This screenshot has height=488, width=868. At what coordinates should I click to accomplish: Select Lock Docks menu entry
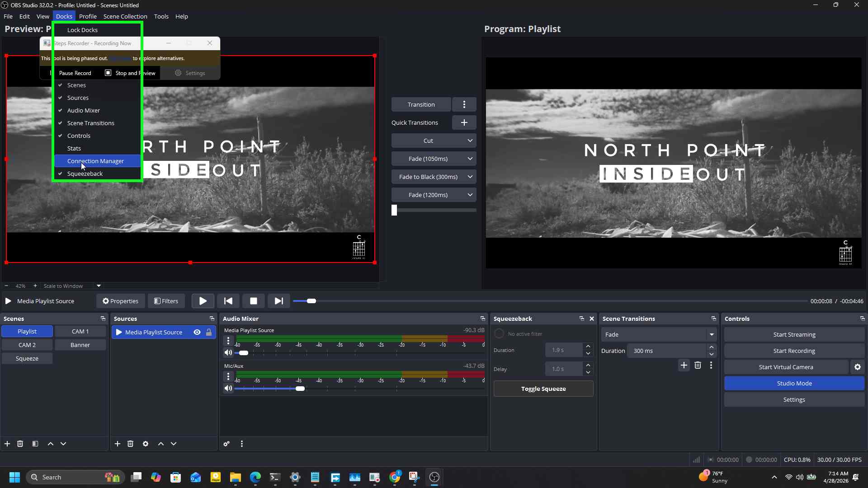tap(98, 30)
